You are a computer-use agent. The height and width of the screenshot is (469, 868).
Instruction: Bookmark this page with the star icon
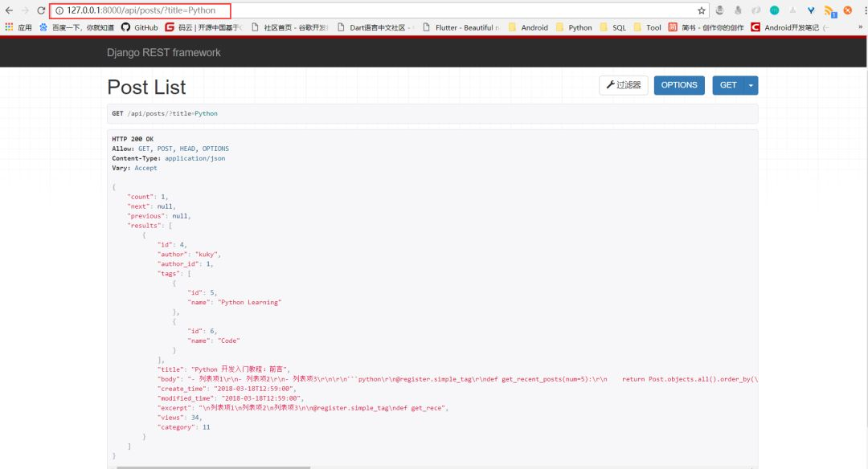click(702, 10)
